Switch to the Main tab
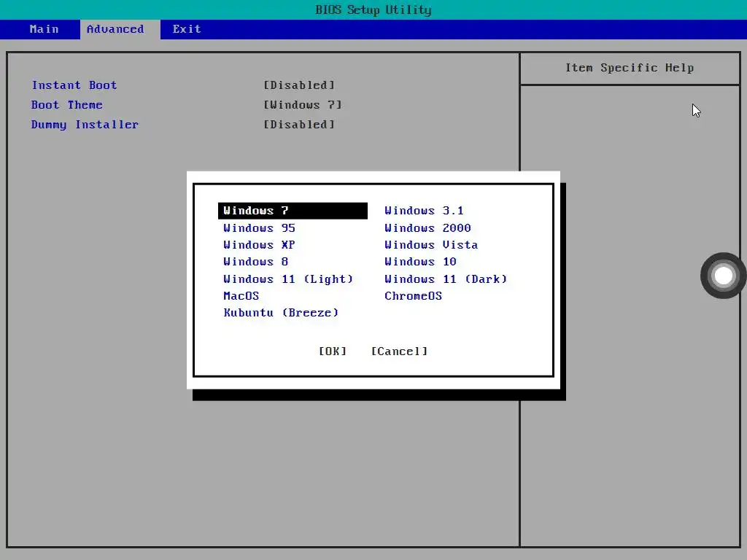This screenshot has height=560, width=747. pyautogui.click(x=44, y=29)
